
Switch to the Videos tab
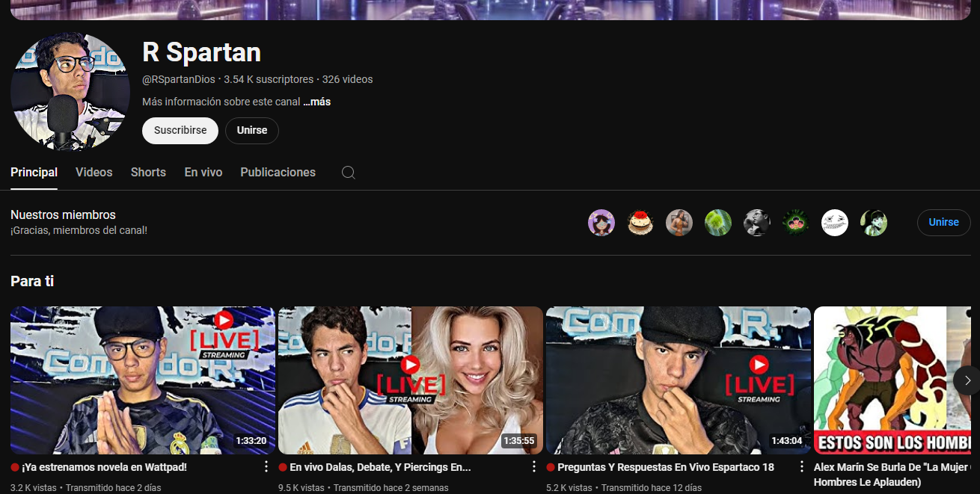(94, 173)
